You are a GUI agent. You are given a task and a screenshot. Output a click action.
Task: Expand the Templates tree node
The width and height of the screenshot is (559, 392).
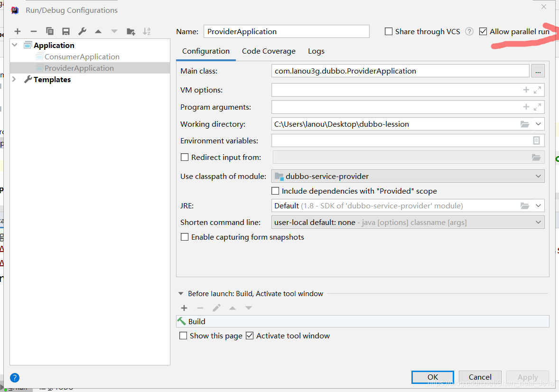(14, 79)
